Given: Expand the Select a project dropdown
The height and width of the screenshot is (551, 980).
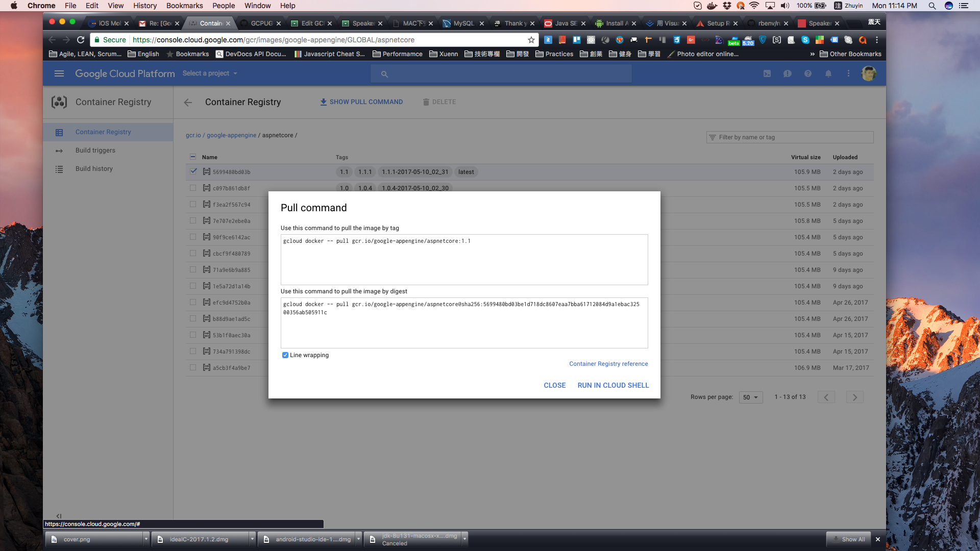Looking at the screenshot, I should tap(210, 73).
